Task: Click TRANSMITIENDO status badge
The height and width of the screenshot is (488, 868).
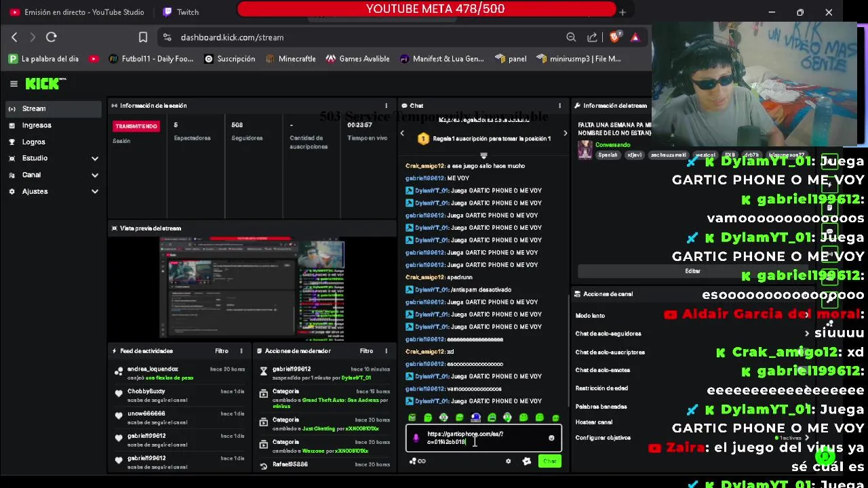Action: (x=136, y=126)
